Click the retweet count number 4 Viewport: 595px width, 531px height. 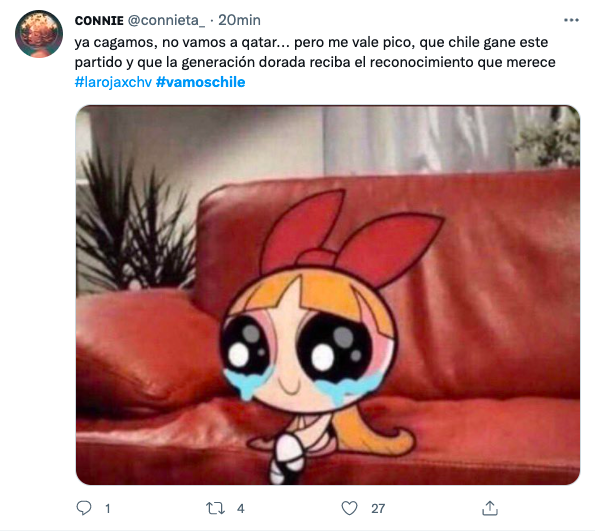click(241, 509)
